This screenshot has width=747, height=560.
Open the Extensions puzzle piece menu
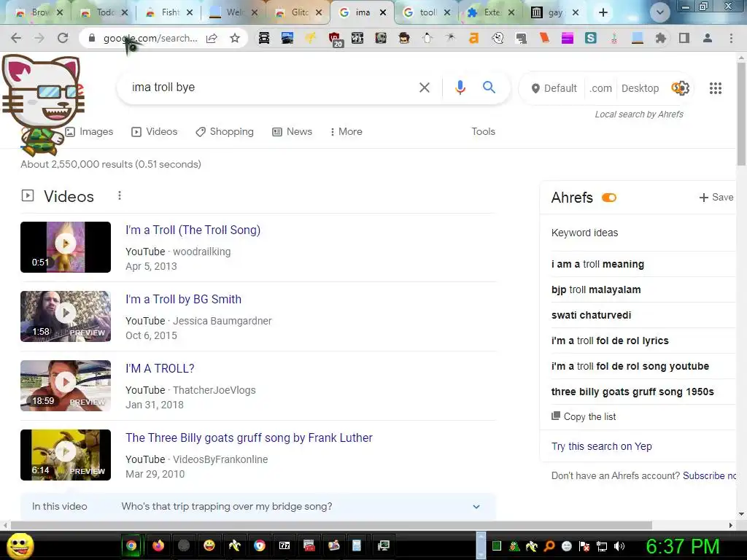[660, 38]
